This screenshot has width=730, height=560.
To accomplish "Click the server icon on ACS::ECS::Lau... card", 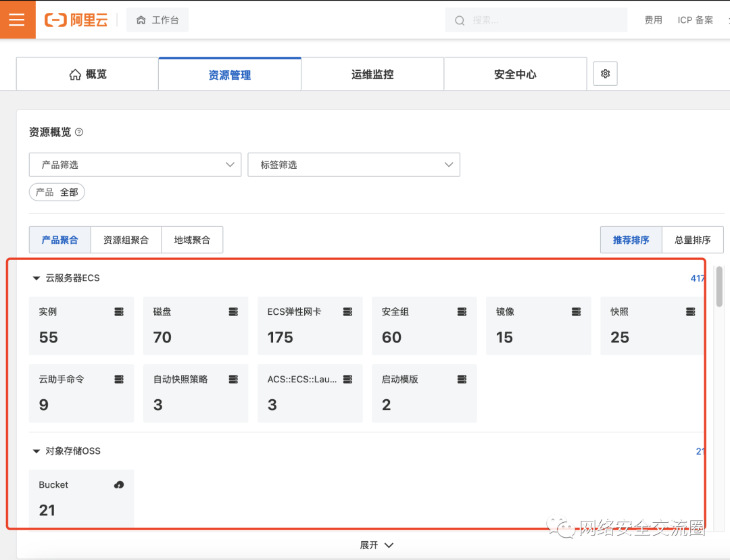I will tap(348, 380).
